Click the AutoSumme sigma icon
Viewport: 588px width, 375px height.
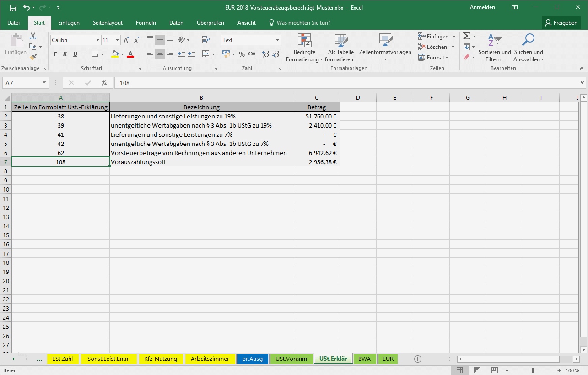pyautogui.click(x=466, y=36)
